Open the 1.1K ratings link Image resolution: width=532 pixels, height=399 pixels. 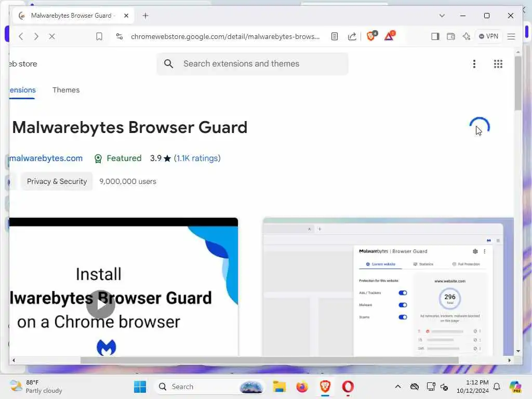[x=197, y=158]
